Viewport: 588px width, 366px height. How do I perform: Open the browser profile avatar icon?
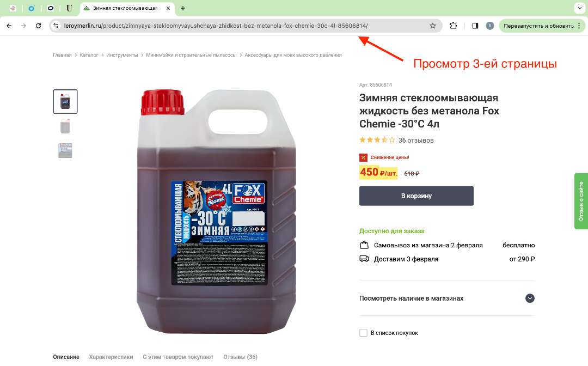click(x=489, y=26)
